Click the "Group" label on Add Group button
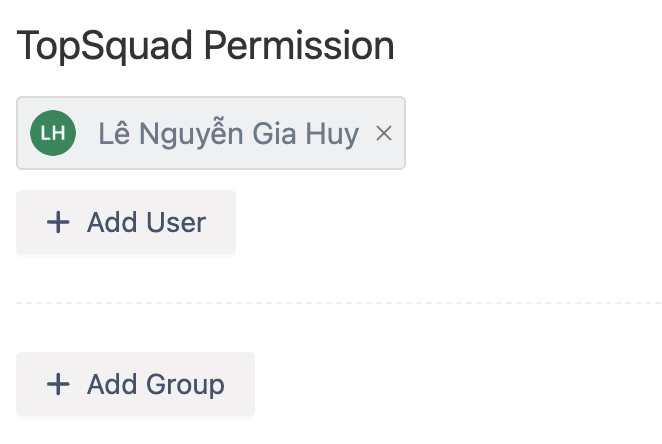The image size is (662, 444). [x=185, y=384]
